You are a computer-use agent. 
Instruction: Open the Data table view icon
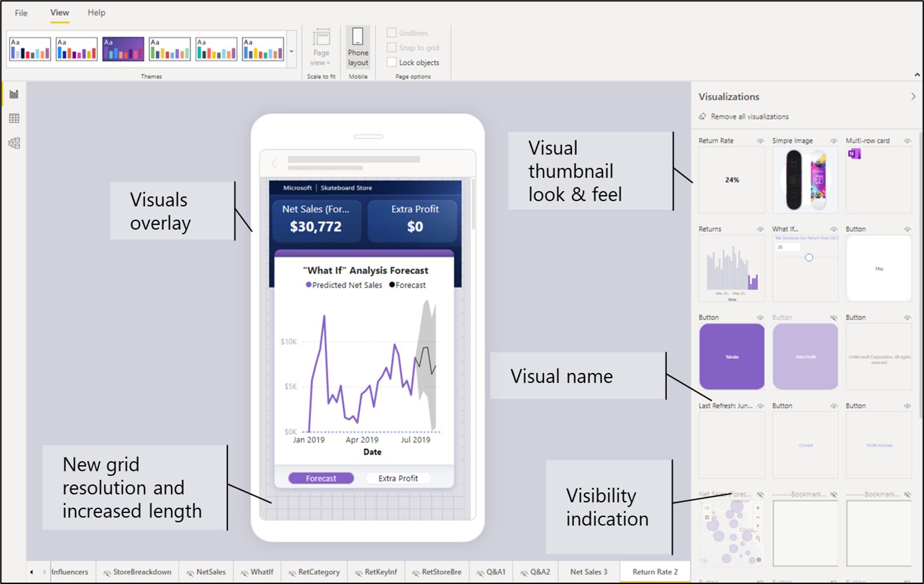coord(14,118)
